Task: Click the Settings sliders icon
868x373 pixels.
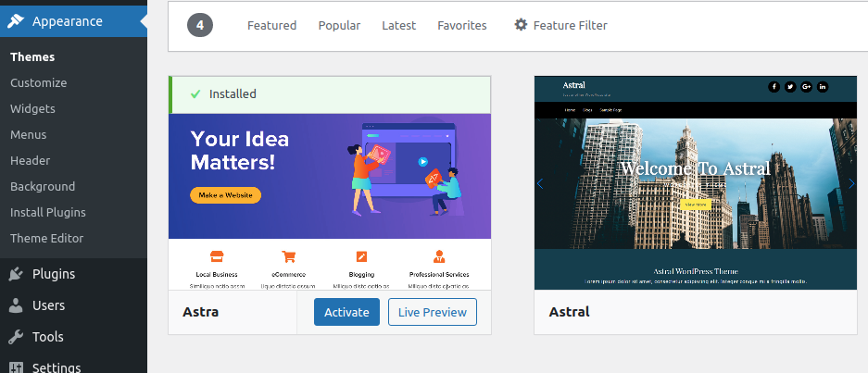Action: pos(16,367)
